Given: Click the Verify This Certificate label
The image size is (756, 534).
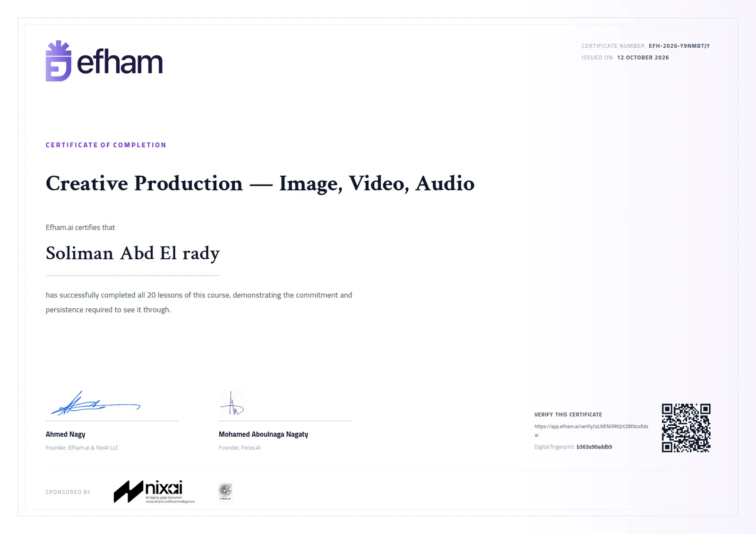Looking at the screenshot, I should pos(568,415).
